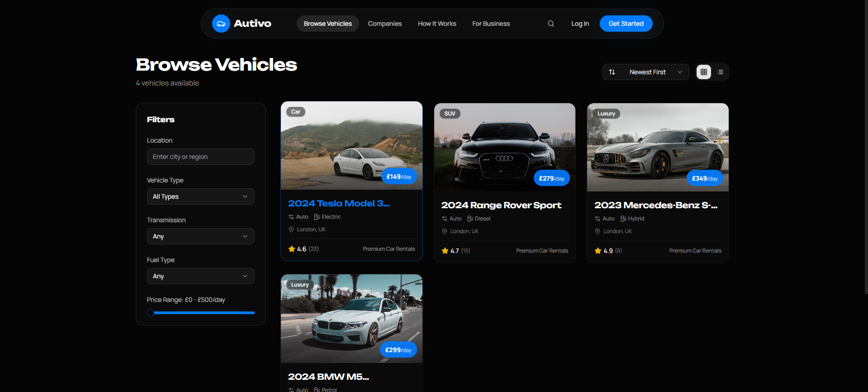Viewport: 868px width, 392px height.
Task: Click the SUV tag on Range Rover card
Action: click(x=450, y=114)
